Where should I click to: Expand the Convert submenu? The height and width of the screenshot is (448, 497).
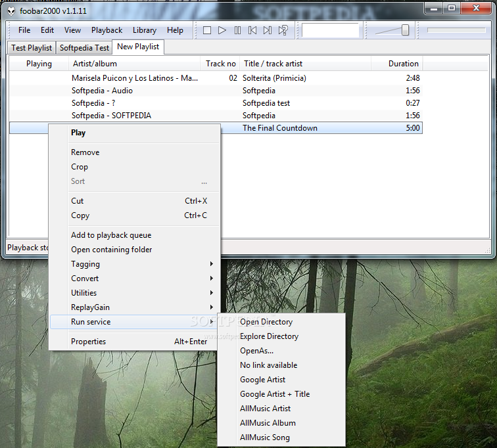(135, 279)
